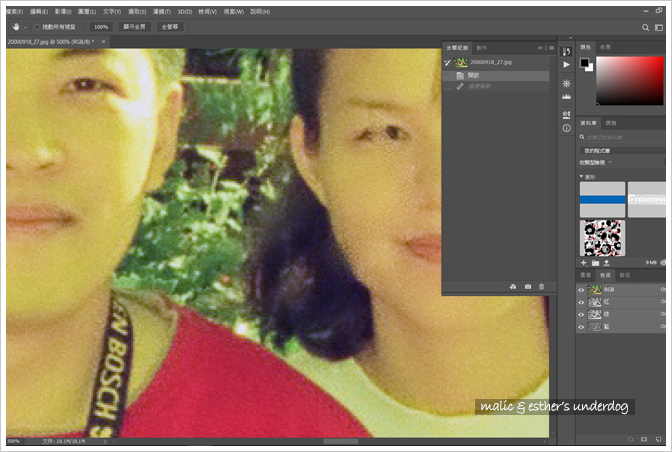This screenshot has width=672, height=452.
Task: Open the Histogram panel icon in dock
Action: point(566,97)
